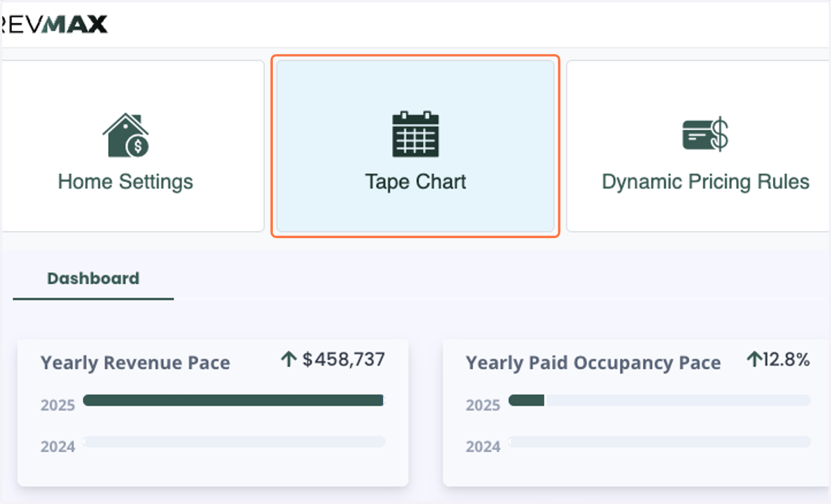Click the 2024 label in Yearly Revenue Pace

click(57, 447)
